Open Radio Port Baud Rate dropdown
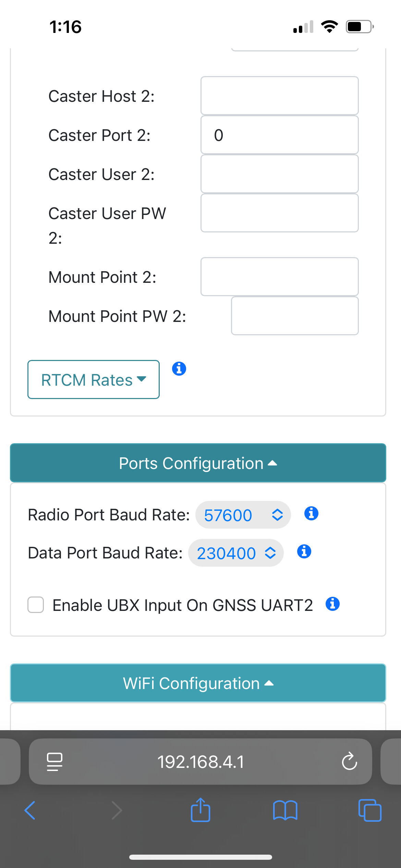This screenshot has width=401, height=868. pyautogui.click(x=243, y=515)
